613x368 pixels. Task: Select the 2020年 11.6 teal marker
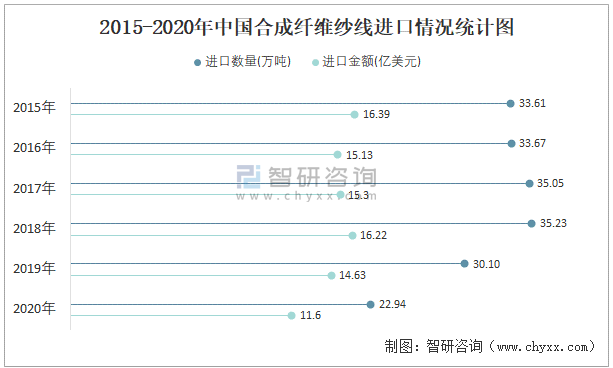tap(291, 316)
